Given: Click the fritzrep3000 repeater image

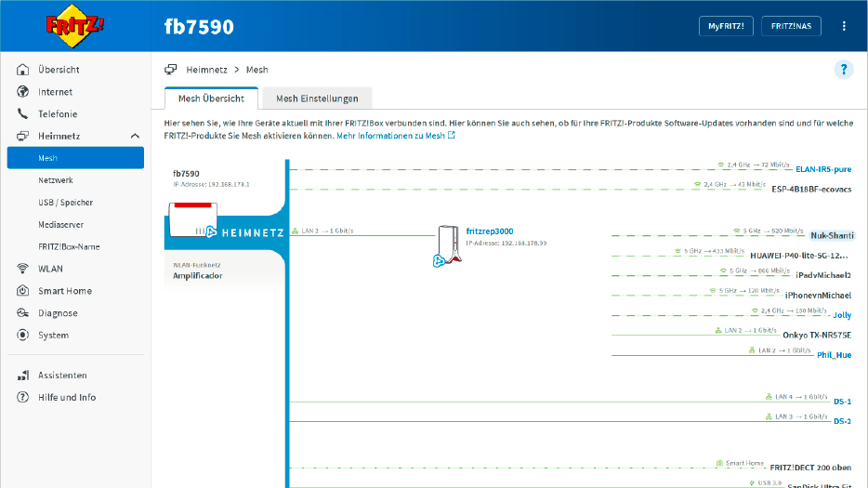Looking at the screenshot, I should tap(449, 244).
